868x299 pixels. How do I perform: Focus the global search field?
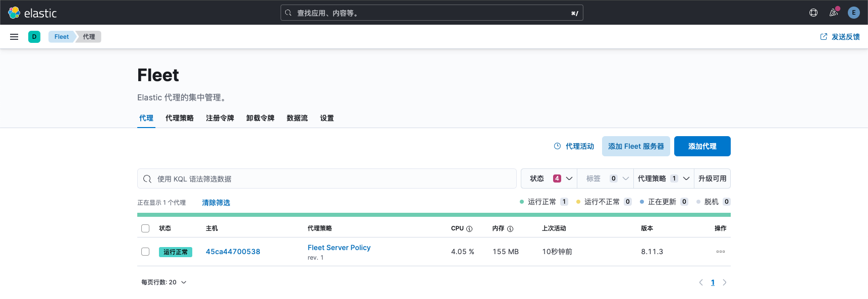tap(432, 13)
